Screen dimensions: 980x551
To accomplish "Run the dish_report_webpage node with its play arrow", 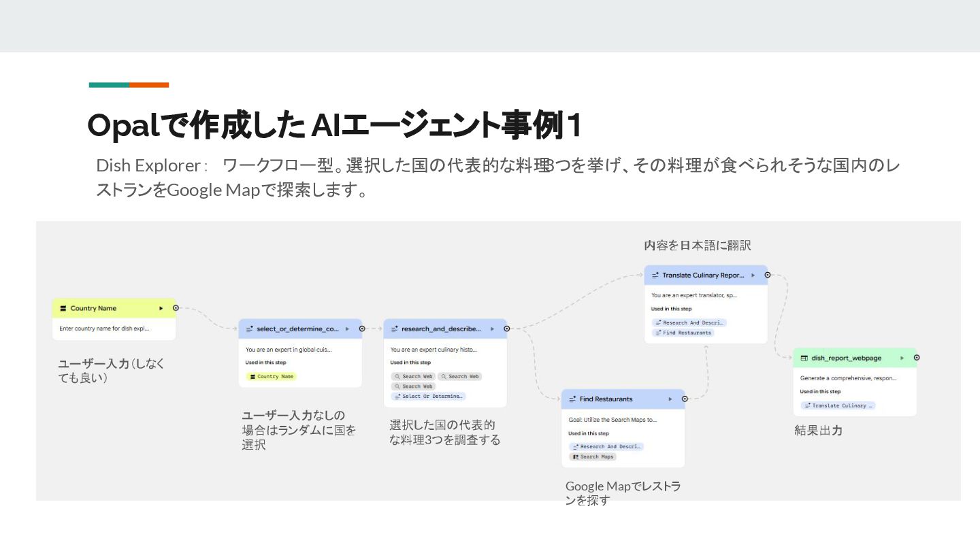I will tap(902, 358).
